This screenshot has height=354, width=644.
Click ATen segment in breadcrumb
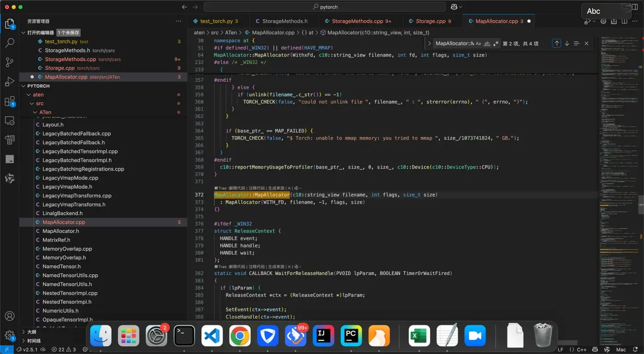tap(231, 33)
